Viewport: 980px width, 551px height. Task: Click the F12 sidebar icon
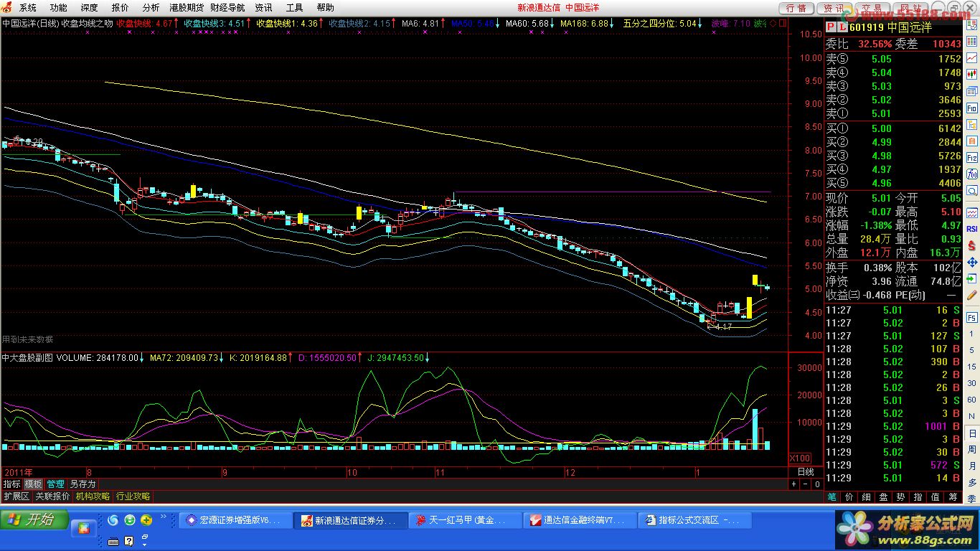[971, 158]
